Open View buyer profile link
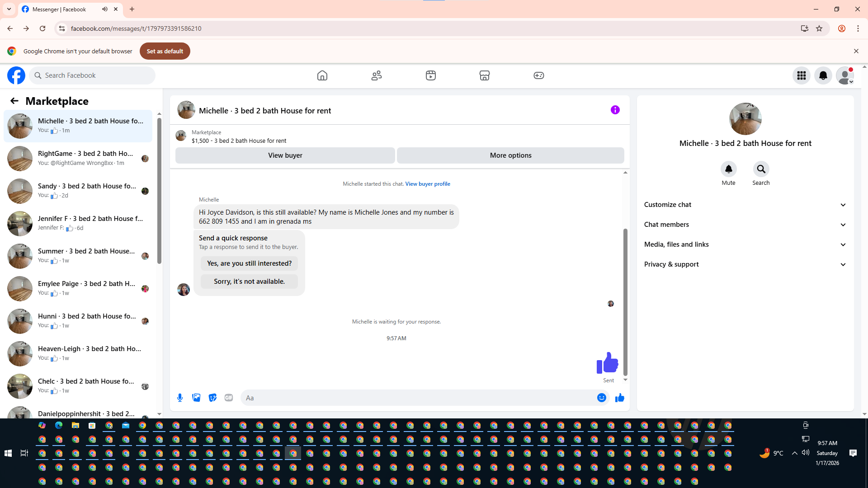This screenshot has width=868, height=488. (427, 184)
